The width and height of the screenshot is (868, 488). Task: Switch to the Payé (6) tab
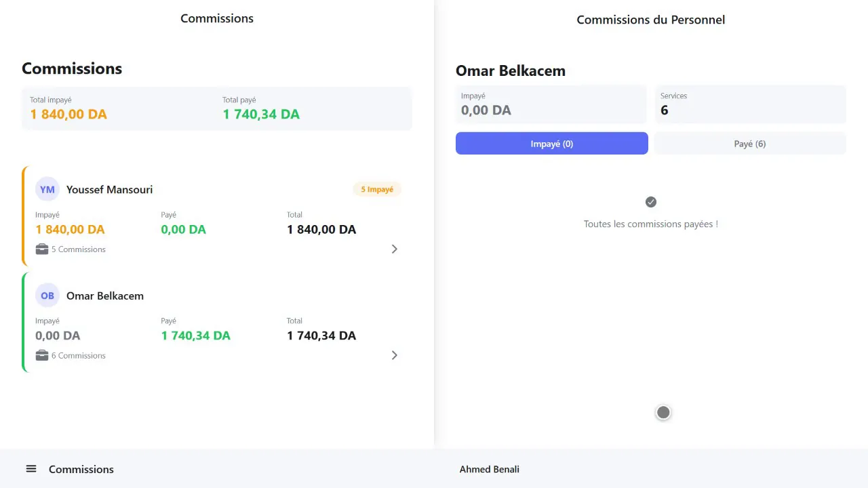coord(750,144)
